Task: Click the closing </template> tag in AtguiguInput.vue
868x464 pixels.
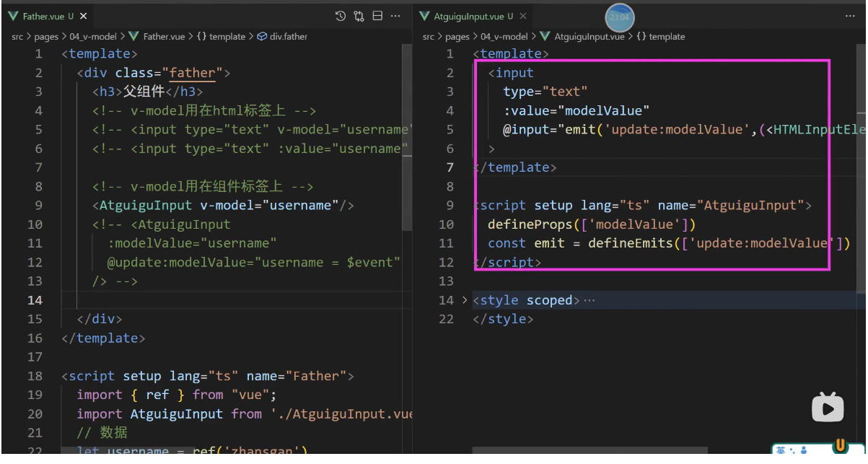Action: coord(515,167)
